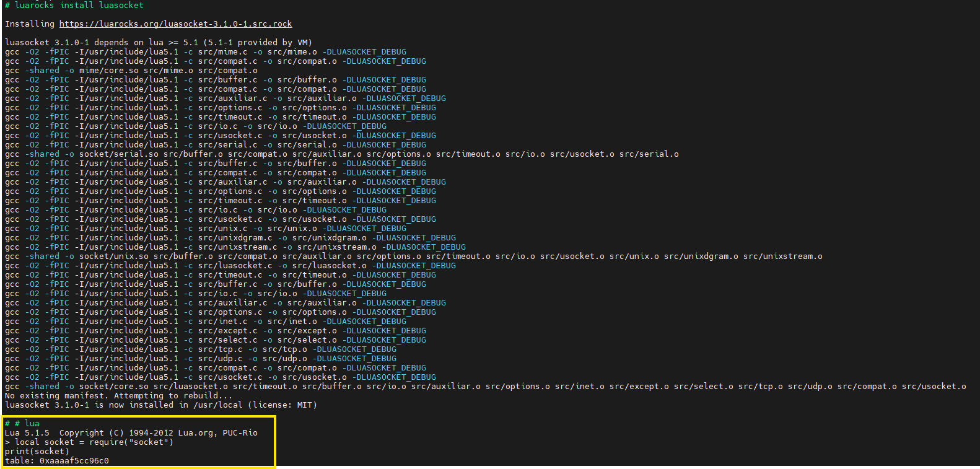980x469 pixels.
Task: Click the gcc line compiling src/mime.c
Action: 206,52
